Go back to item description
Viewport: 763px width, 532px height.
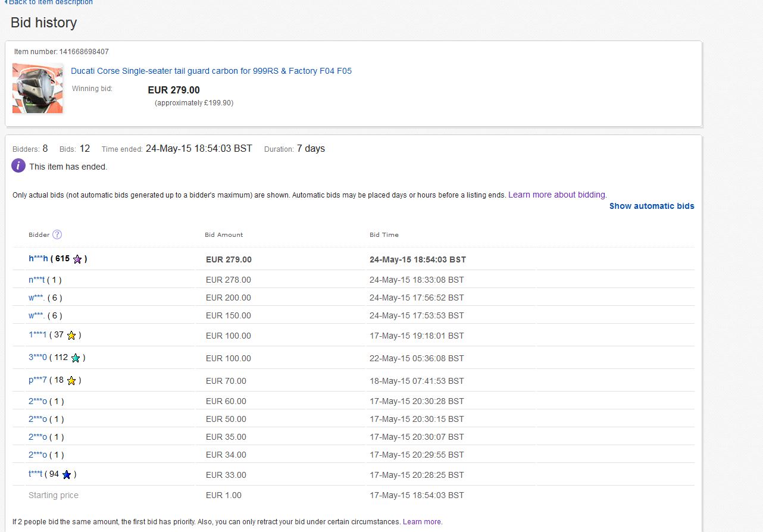[50, 2]
